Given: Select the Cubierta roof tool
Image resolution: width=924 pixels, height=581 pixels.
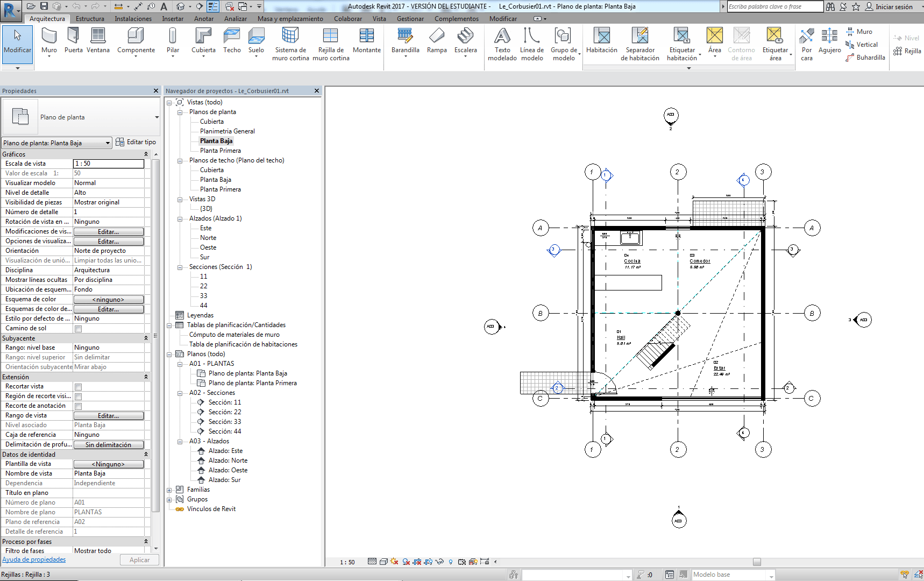Looking at the screenshot, I should point(203,41).
